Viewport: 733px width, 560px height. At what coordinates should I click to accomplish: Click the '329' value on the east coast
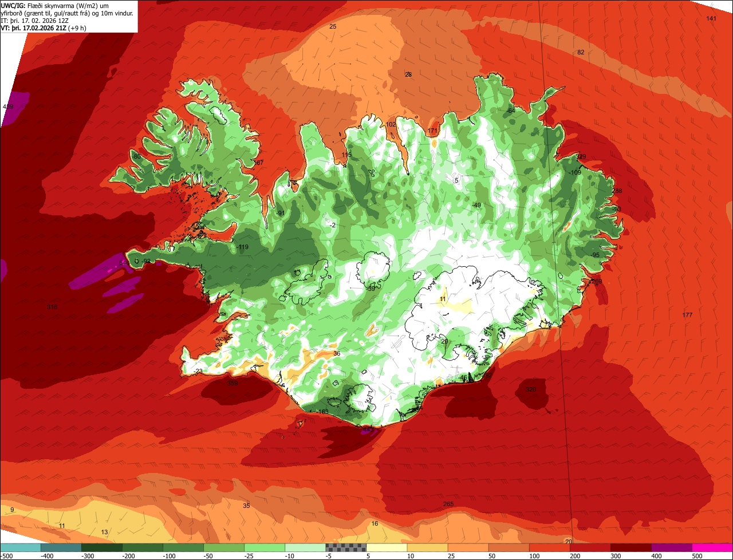pyautogui.click(x=581, y=157)
